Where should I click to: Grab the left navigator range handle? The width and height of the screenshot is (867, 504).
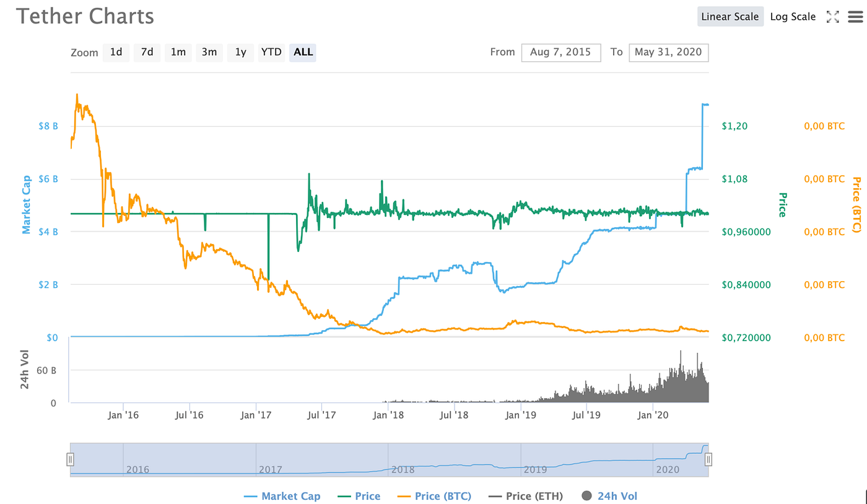[71, 459]
